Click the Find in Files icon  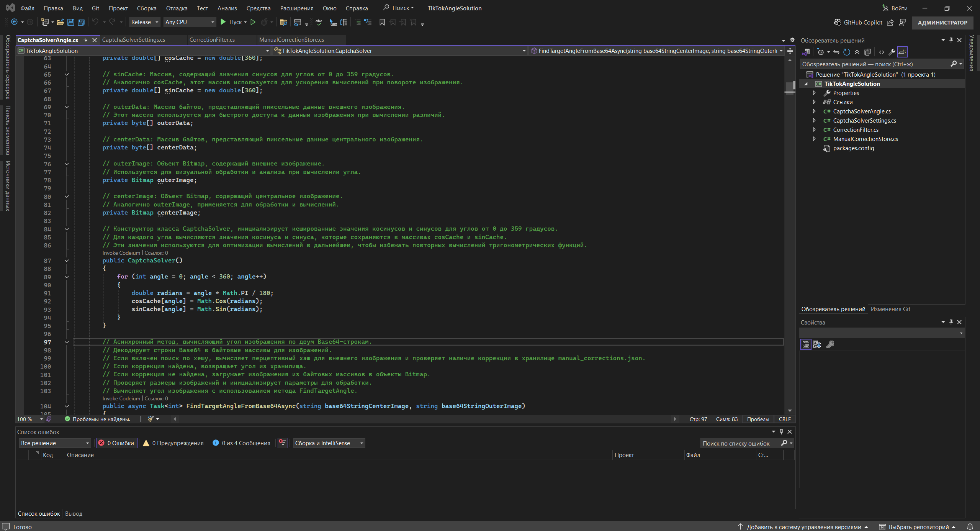tap(283, 22)
